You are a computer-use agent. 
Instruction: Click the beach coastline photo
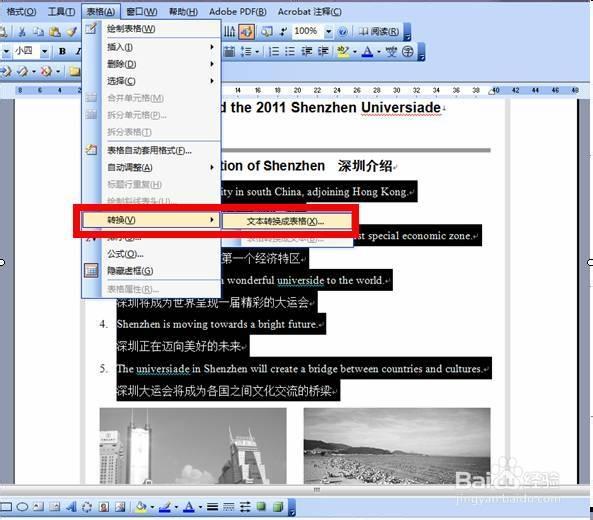coord(397,446)
